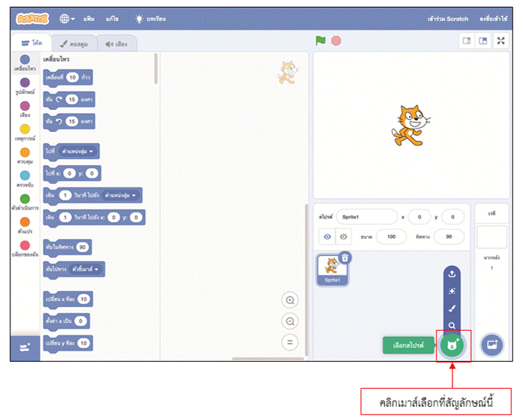Show sprite using the eye icon
Image resolution: width=523 pixels, height=420 pixels.
(328, 237)
